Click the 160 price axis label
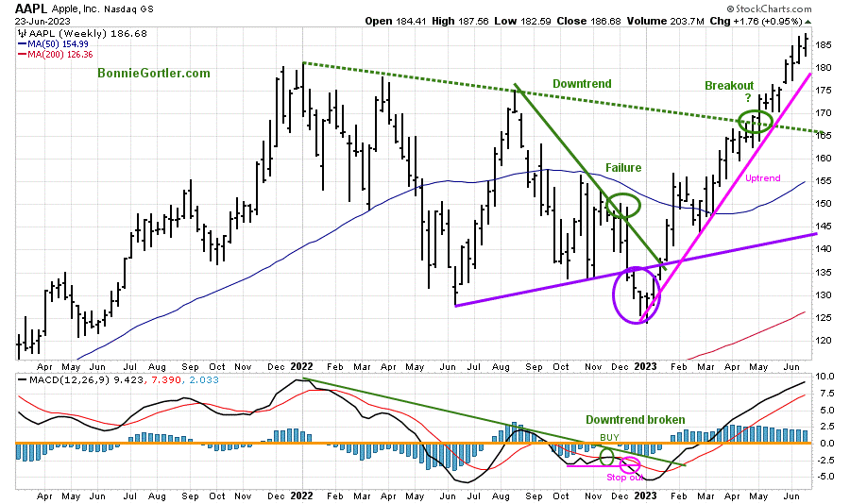Screen dimensions: 850x504 click(824, 159)
